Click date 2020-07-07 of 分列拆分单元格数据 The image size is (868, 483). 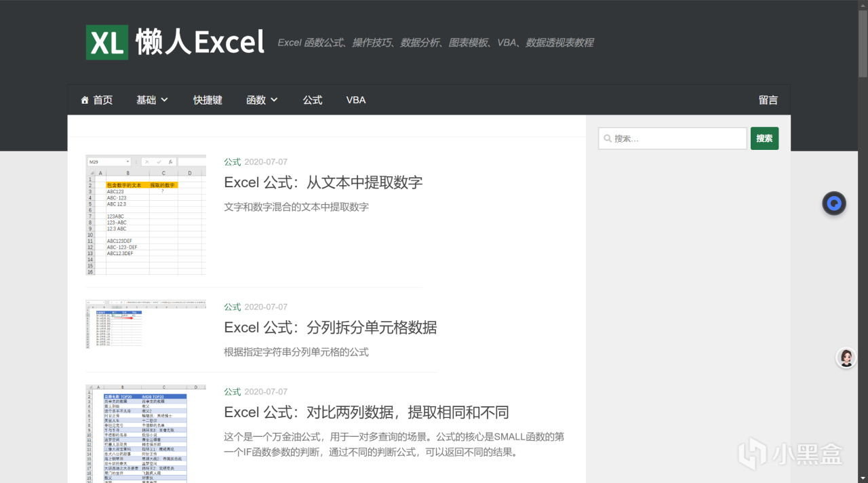tap(266, 307)
